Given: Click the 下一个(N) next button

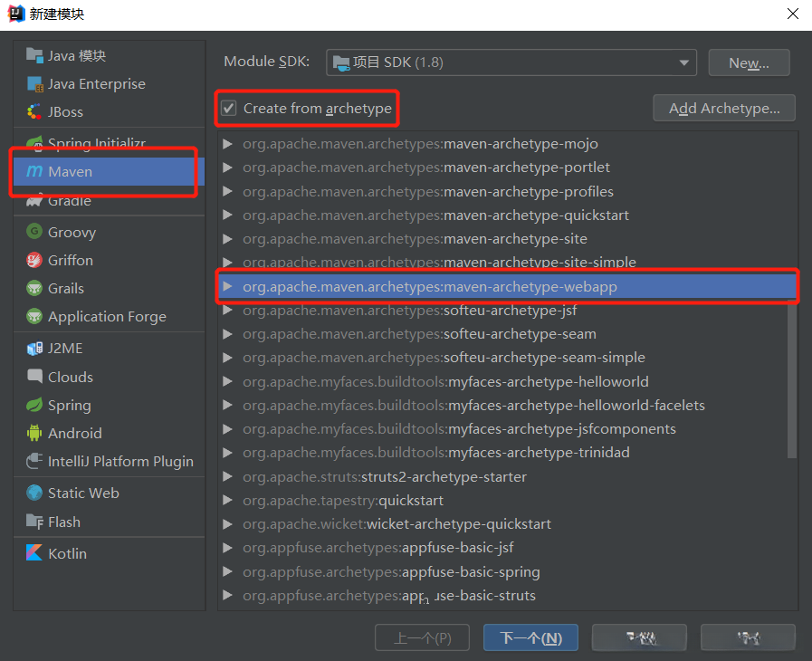Looking at the screenshot, I should (x=530, y=637).
